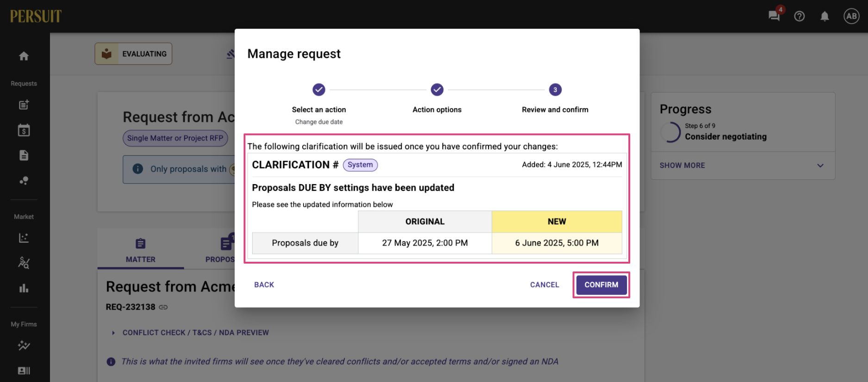Click the progress ring Step 6 of 9
868x382 pixels.
pos(670,132)
